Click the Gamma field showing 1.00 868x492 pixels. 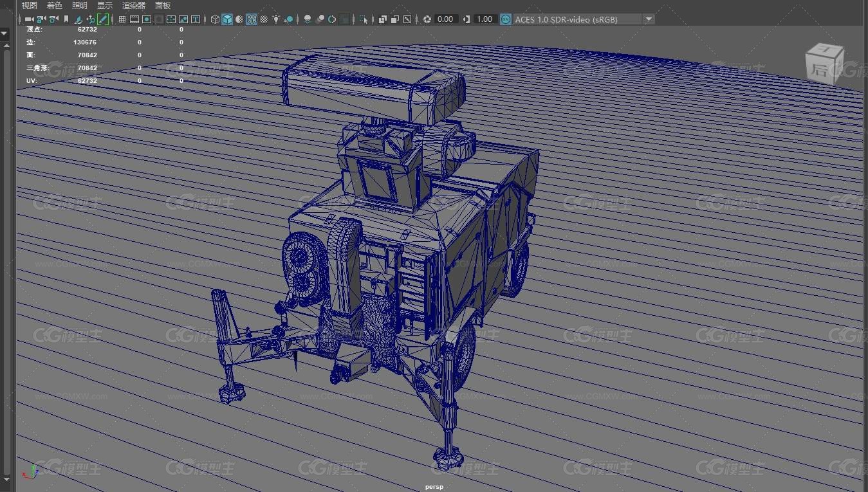click(x=485, y=19)
